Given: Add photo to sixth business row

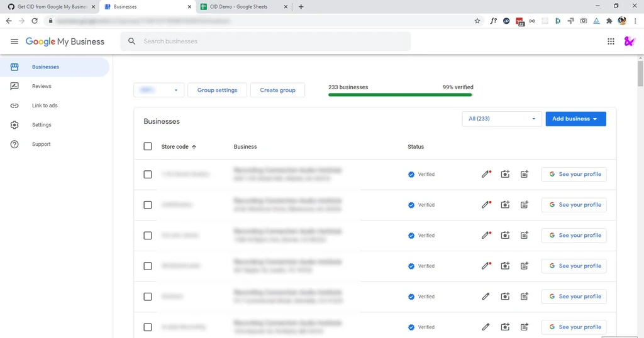Looking at the screenshot, I should [x=505, y=327].
